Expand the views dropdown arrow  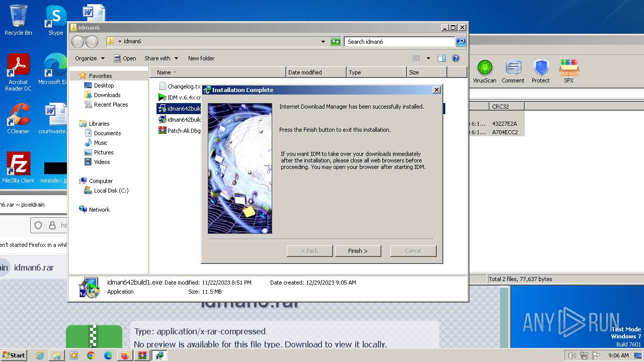coord(428,58)
